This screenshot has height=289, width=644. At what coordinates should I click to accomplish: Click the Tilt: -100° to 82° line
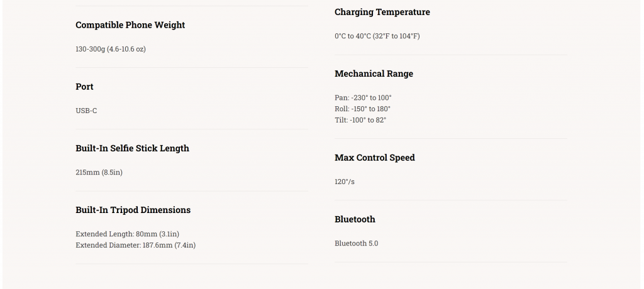click(360, 120)
